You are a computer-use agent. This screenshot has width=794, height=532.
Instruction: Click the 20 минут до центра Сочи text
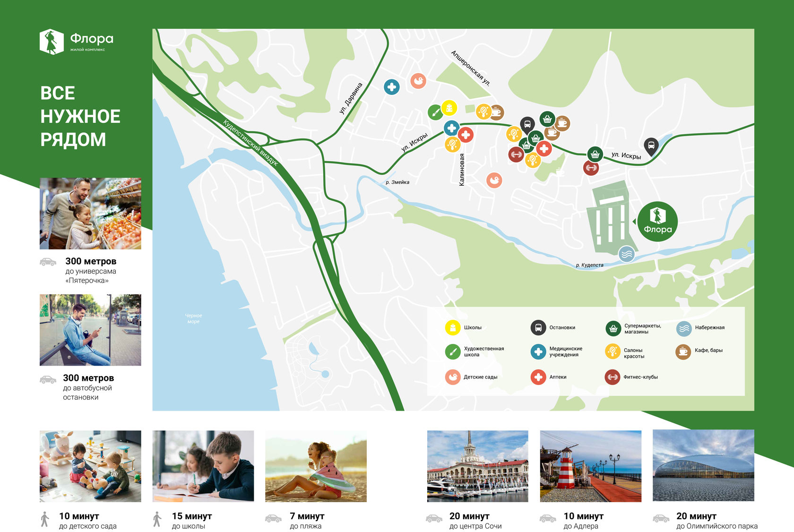coord(475,521)
